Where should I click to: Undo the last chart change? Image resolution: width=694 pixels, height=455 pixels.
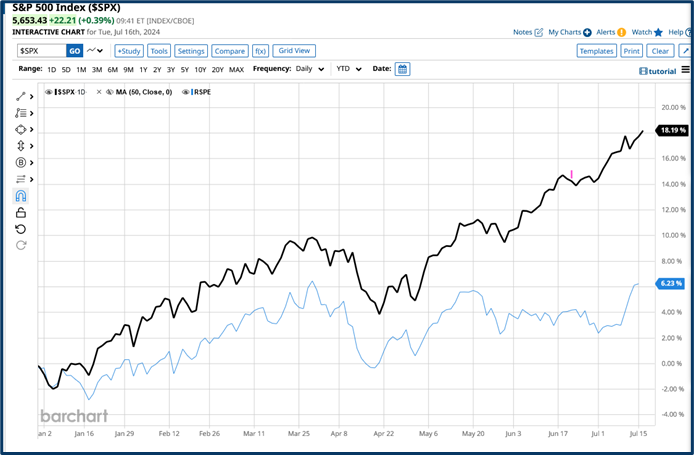[21, 229]
